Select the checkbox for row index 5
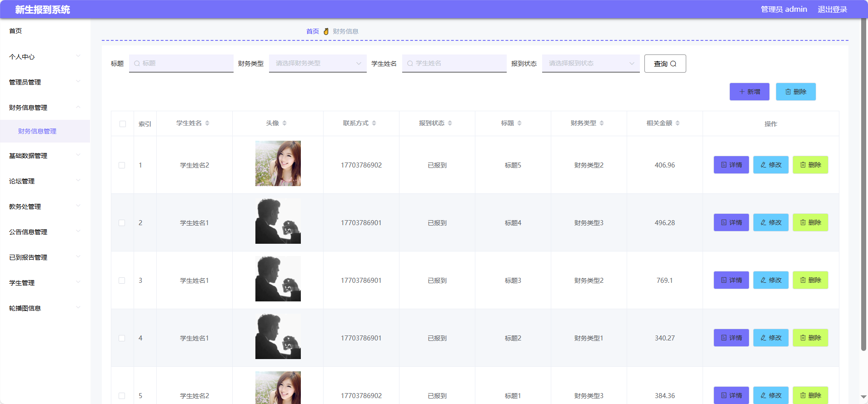The image size is (868, 404). click(x=122, y=396)
